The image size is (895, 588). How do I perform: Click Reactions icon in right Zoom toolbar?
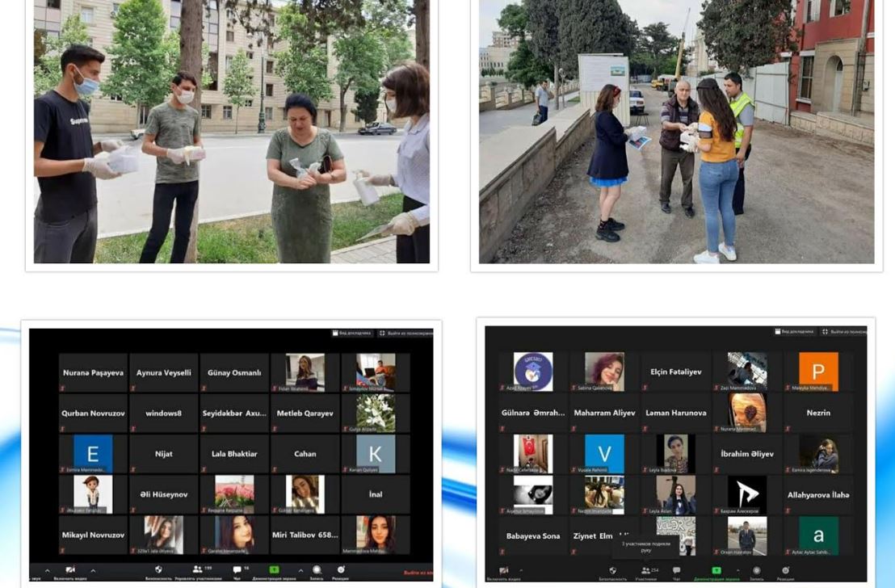(784, 572)
